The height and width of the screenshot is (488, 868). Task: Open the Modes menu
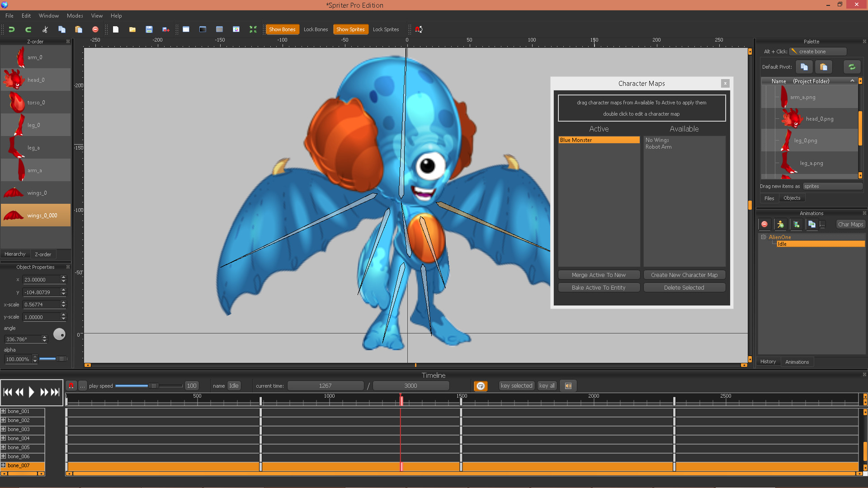75,15
